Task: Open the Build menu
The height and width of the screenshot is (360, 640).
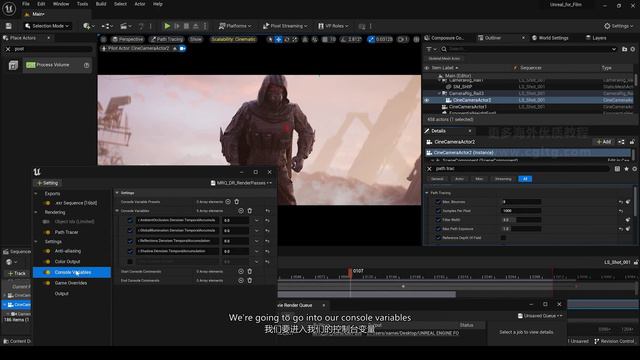Action: pyautogui.click(x=101, y=4)
